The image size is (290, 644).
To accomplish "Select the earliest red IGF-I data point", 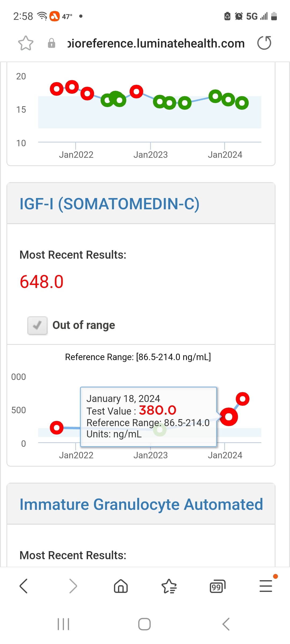I will [x=57, y=427].
